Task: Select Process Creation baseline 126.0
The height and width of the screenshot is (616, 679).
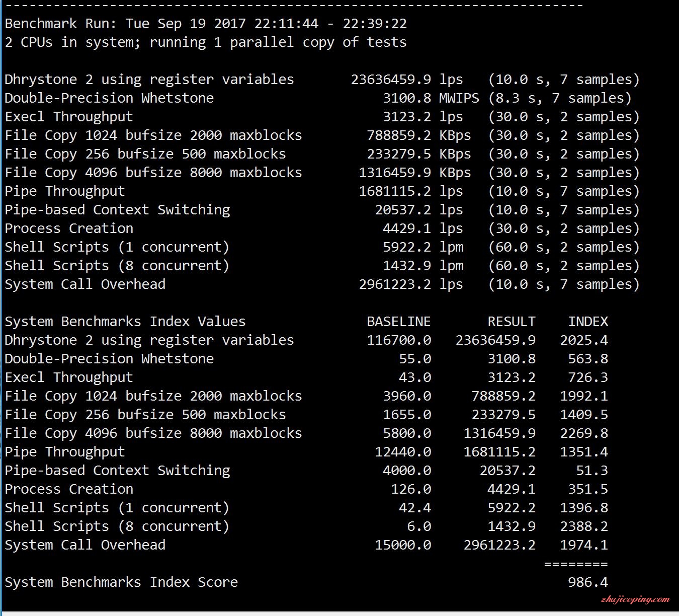Action: [x=411, y=489]
